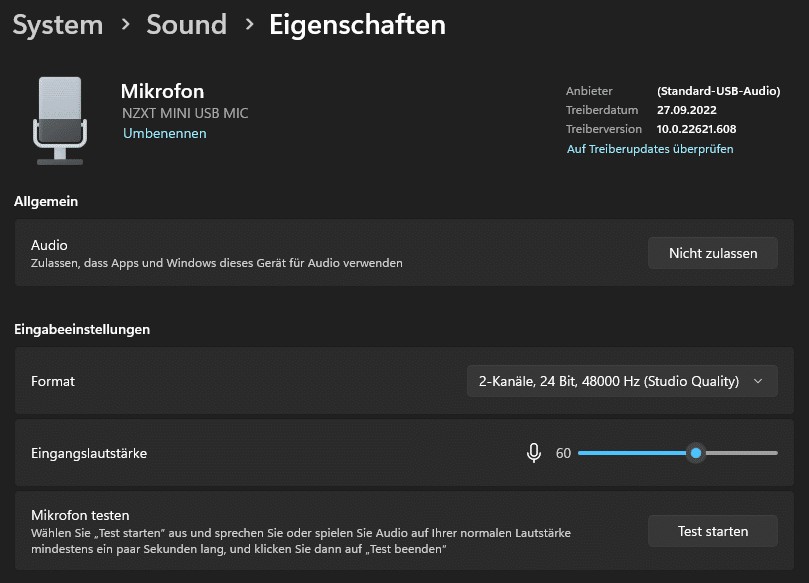
Task: Click the first breadcrumb chevron after System
Action: click(125, 25)
